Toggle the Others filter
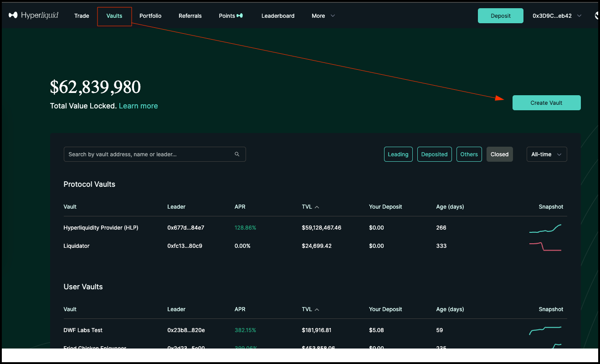This screenshot has width=600, height=364. 469,154
